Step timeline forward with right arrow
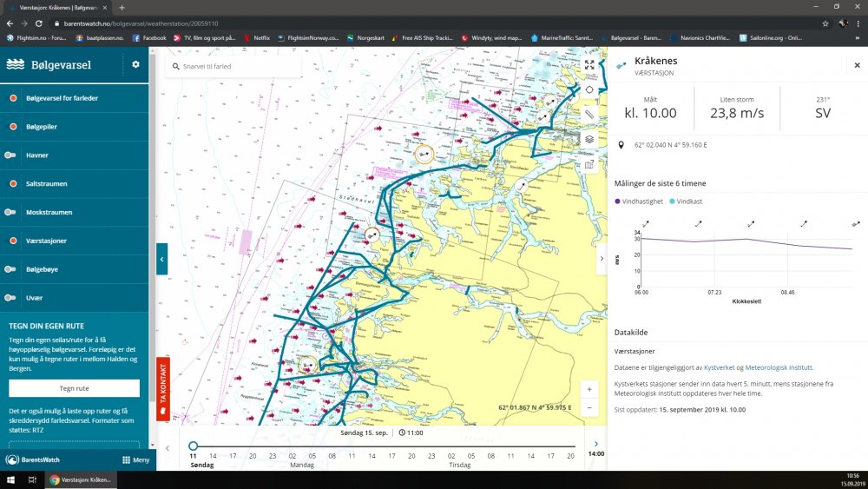868x489 pixels. point(596,444)
